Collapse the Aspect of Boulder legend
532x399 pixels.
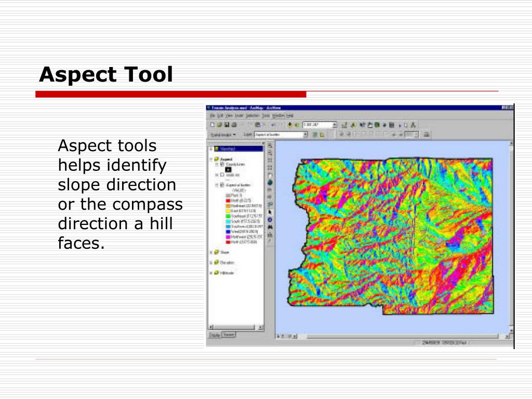click(217, 185)
